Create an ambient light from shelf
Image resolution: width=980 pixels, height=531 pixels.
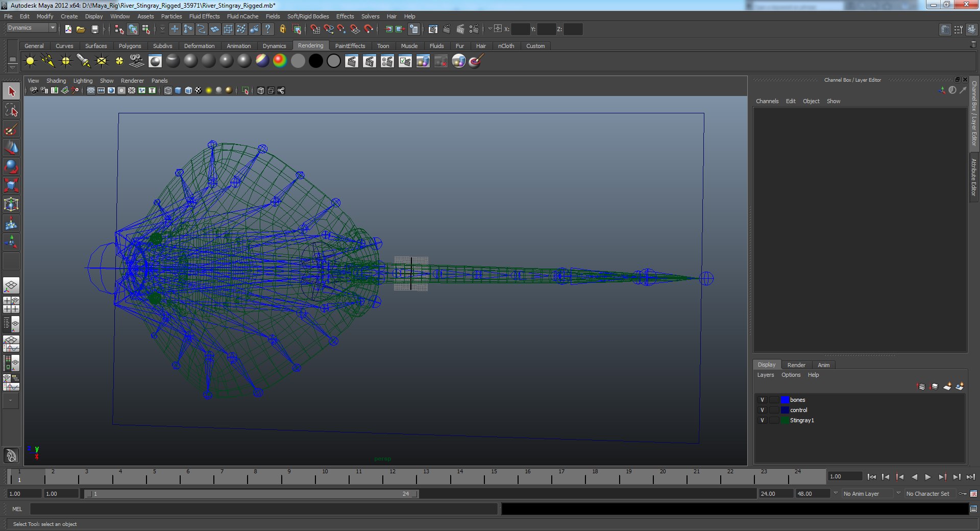coord(30,61)
